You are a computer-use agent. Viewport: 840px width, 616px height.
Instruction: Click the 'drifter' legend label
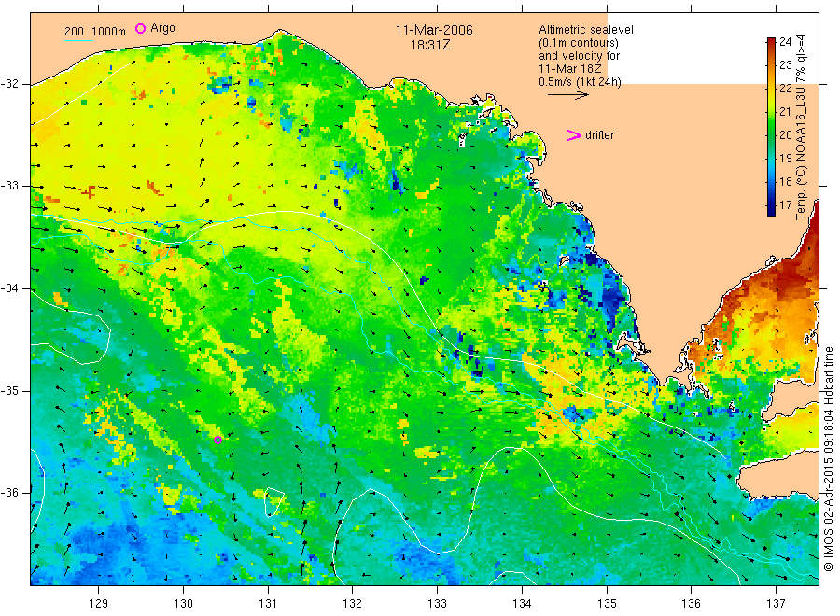599,135
